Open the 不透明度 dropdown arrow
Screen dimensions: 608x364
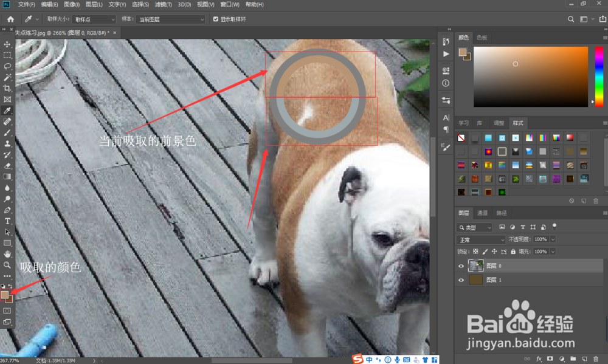[x=553, y=239]
